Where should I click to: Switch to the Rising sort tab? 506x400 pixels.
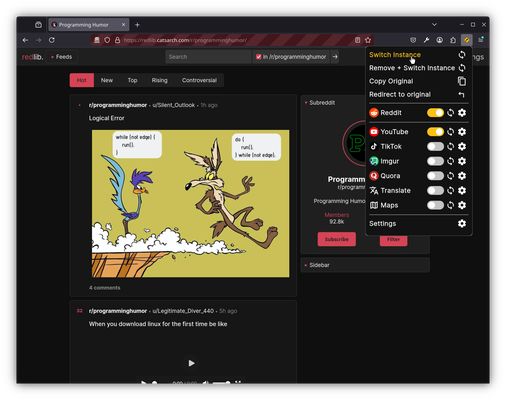159,80
